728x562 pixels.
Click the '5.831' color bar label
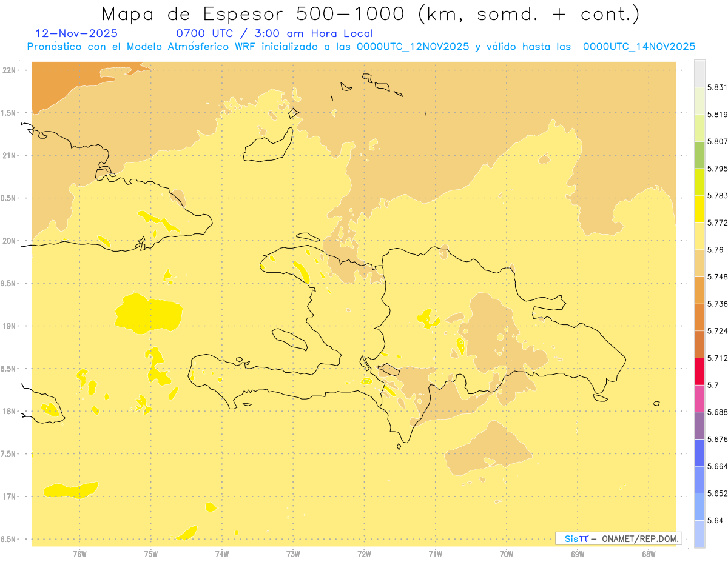point(717,87)
